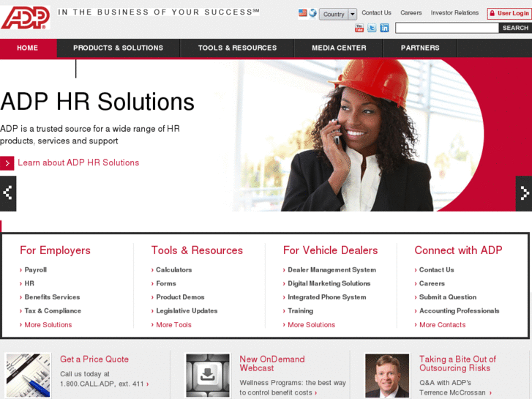Follow Learn about ADP HR Solutions link

(x=78, y=163)
